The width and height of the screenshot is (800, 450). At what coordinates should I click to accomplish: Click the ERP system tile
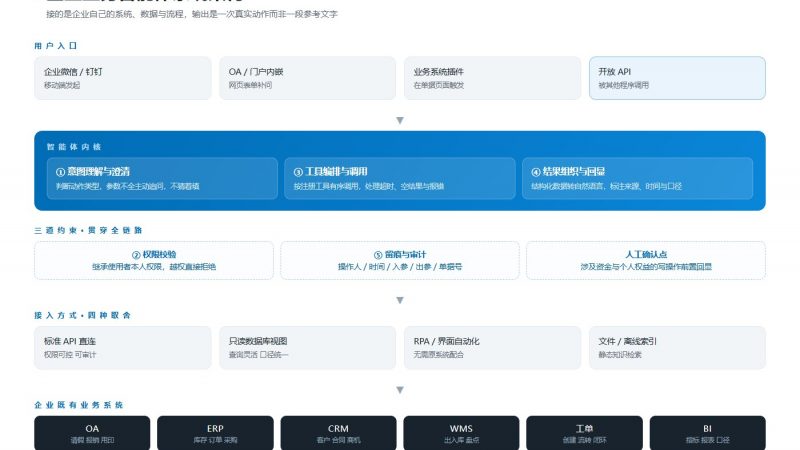pos(215,433)
